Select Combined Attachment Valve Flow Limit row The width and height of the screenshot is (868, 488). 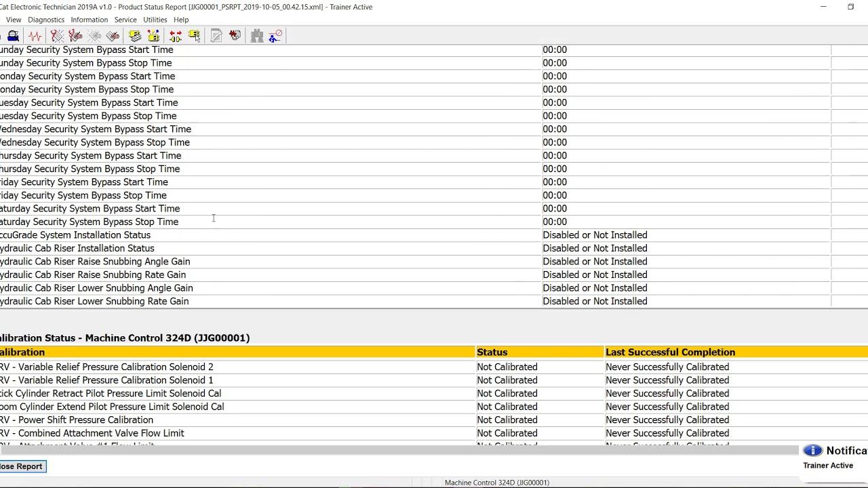434,433
